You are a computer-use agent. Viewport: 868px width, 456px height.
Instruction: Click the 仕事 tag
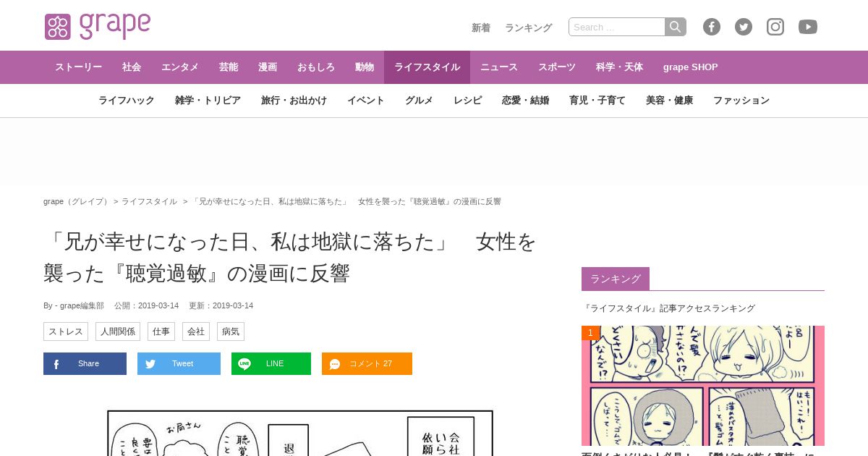point(161,332)
